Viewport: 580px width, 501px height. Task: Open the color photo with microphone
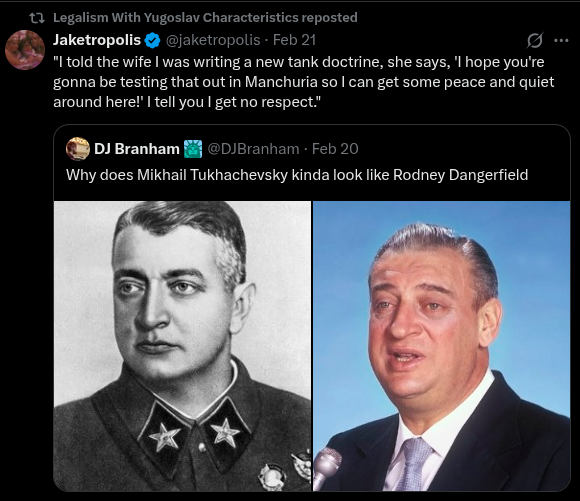click(x=441, y=346)
